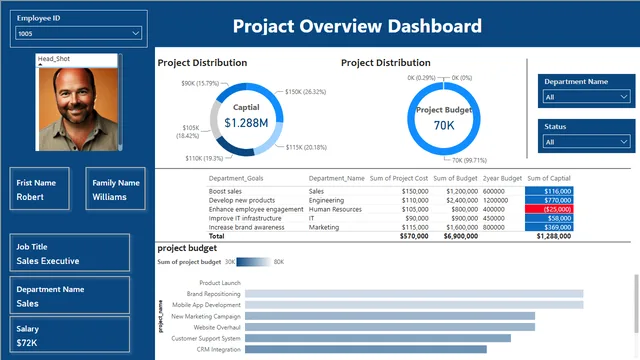Click the $369,000 capital cell
Screen dimensions: 640x360
point(549,227)
